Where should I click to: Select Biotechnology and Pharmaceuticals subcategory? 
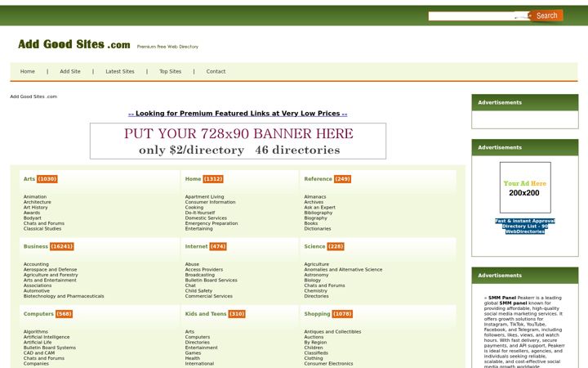64,296
